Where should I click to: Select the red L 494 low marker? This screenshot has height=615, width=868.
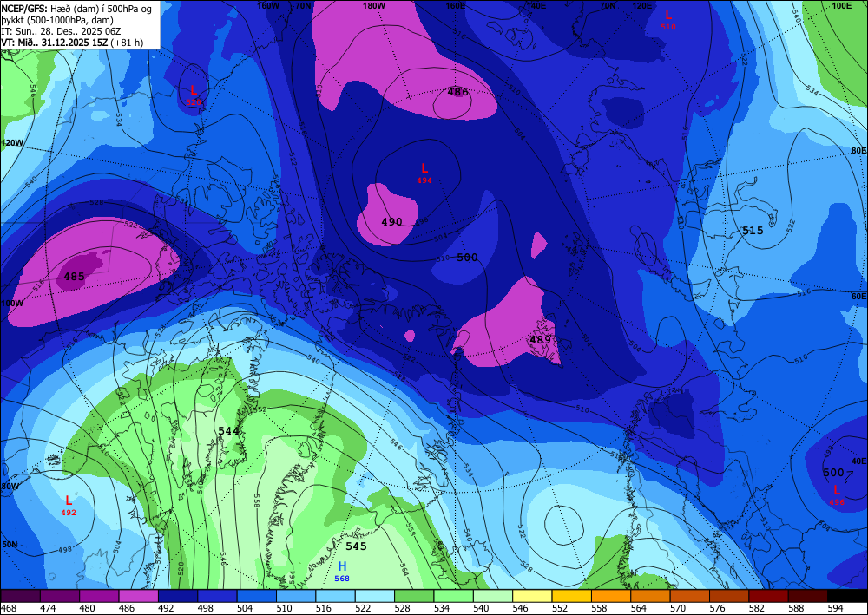424,173
